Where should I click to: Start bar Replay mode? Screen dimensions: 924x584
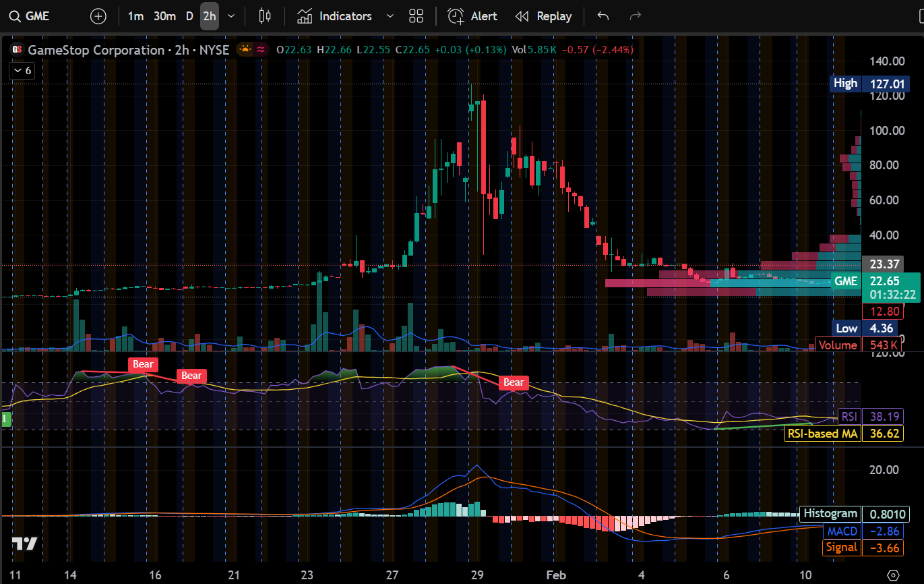point(543,16)
